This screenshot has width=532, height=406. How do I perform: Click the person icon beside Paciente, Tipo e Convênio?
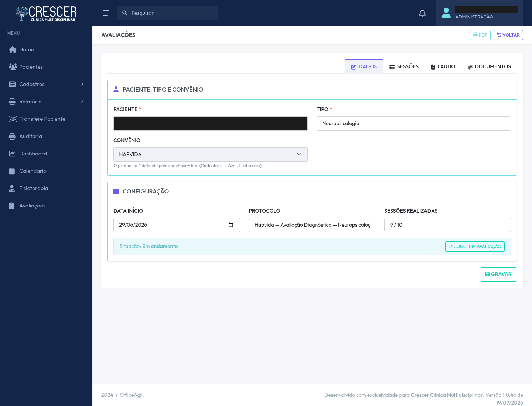(x=116, y=89)
